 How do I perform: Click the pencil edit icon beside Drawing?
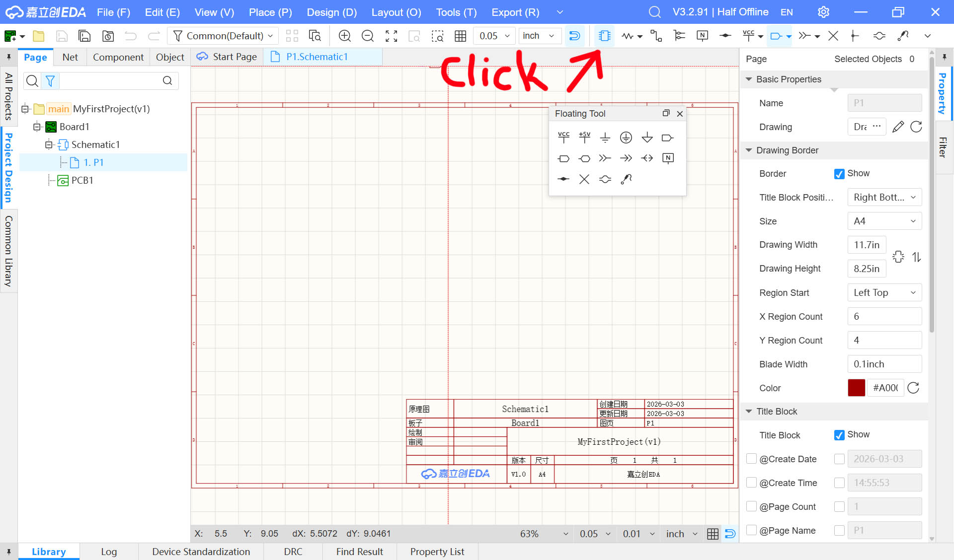(898, 127)
